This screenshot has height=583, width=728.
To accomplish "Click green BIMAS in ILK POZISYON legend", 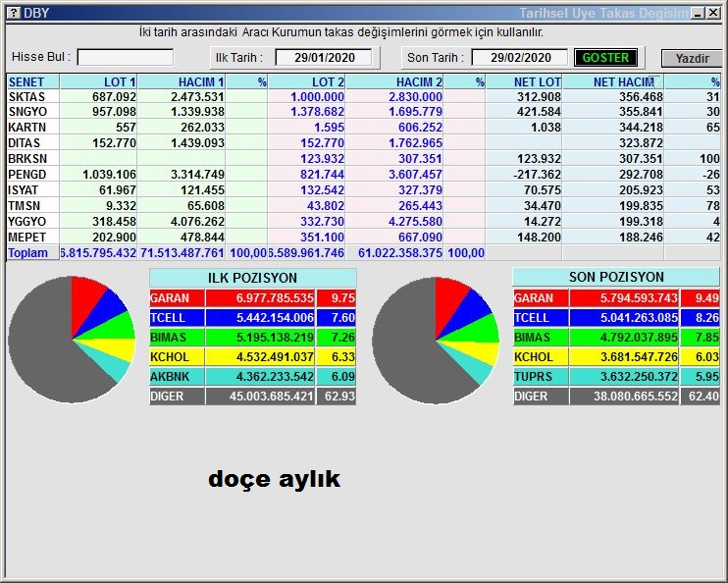I will click(177, 338).
